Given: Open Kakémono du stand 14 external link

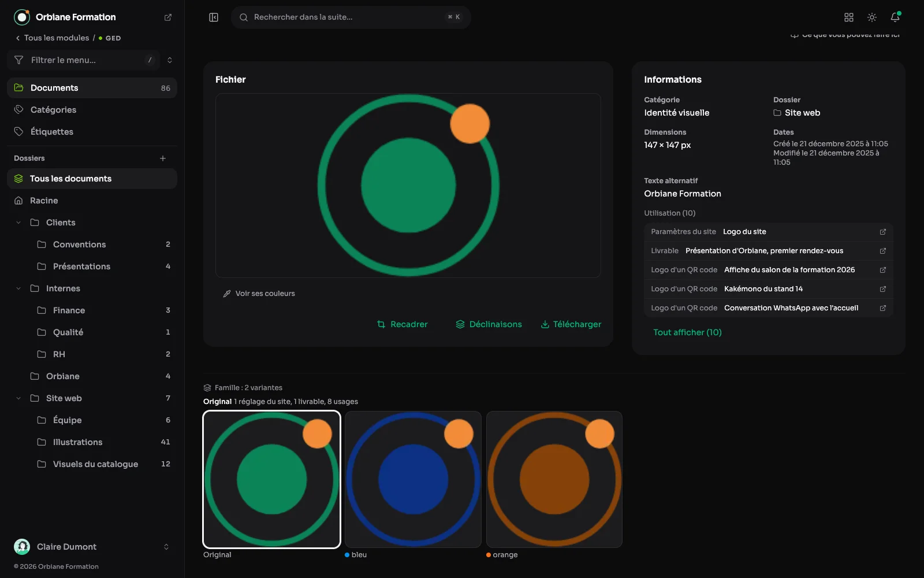Looking at the screenshot, I should (882, 289).
